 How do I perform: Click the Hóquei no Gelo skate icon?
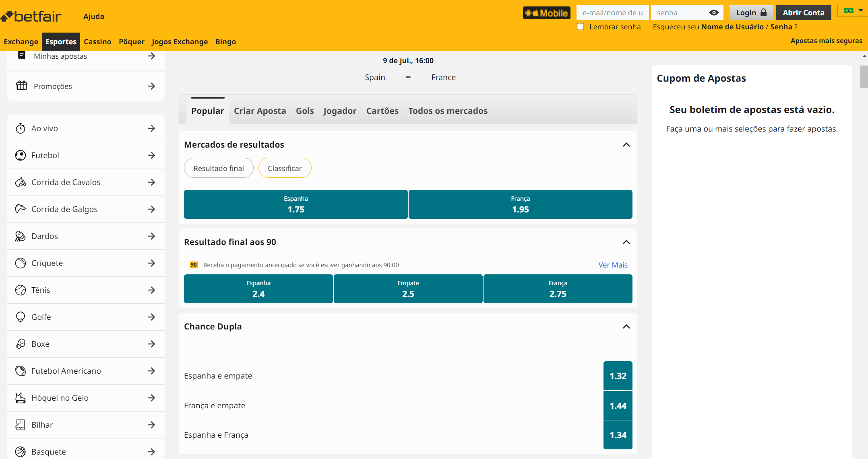(x=21, y=398)
